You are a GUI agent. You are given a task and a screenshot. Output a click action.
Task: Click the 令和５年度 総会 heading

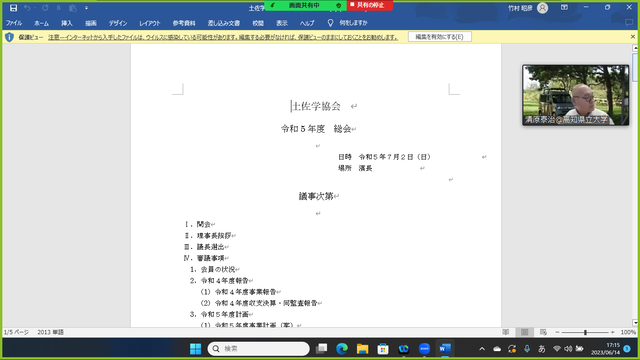(x=316, y=129)
